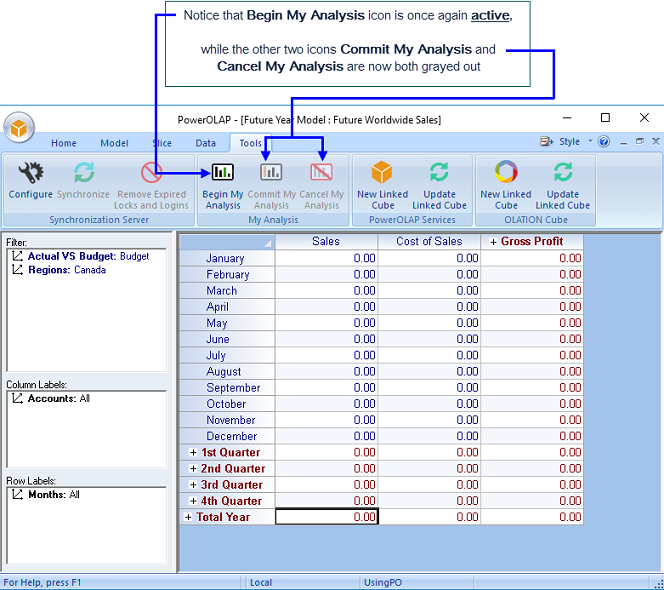The image size is (664, 590).
Task: Click the blue Help question mark icon
Action: point(604,141)
